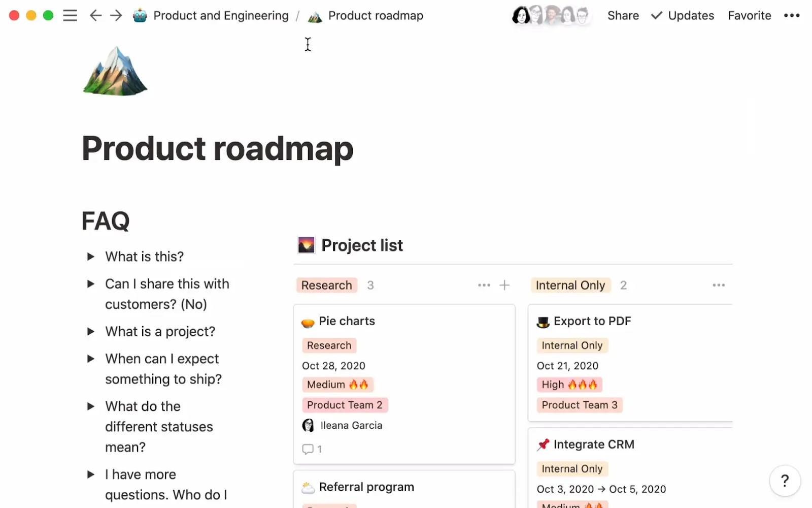
Task: Open the Research group options menu
Action: tap(484, 285)
